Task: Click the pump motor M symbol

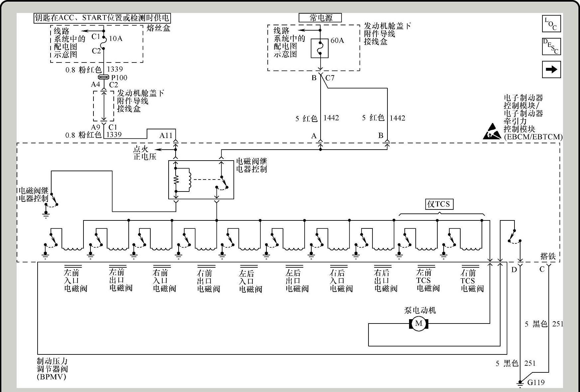Action: coord(419,324)
